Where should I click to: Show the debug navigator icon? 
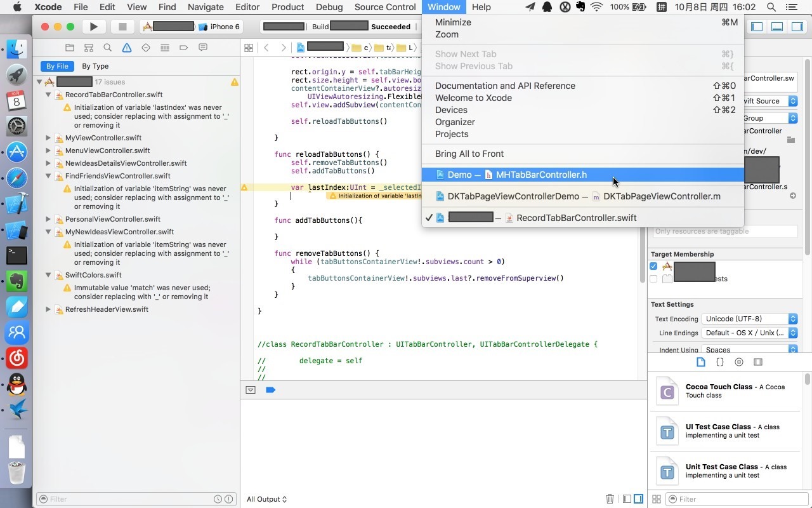click(x=165, y=48)
